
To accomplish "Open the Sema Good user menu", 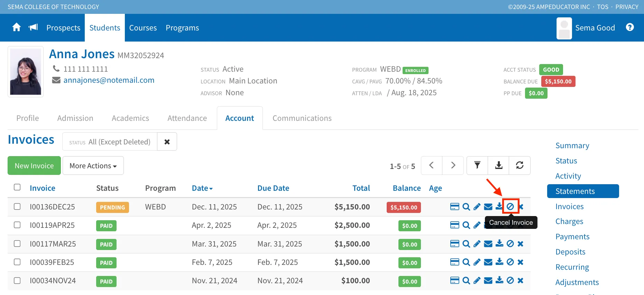I will point(586,28).
